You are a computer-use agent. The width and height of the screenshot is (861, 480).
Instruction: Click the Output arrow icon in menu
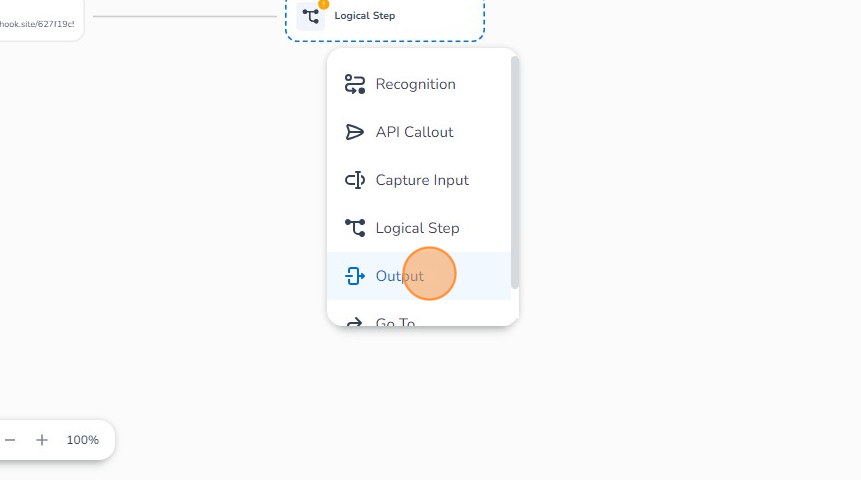tap(354, 276)
